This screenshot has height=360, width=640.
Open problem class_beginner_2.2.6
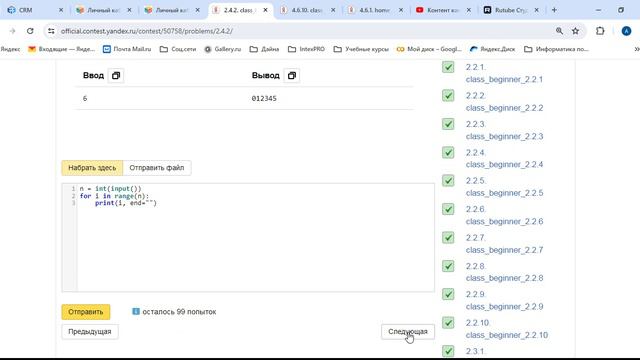504,221
